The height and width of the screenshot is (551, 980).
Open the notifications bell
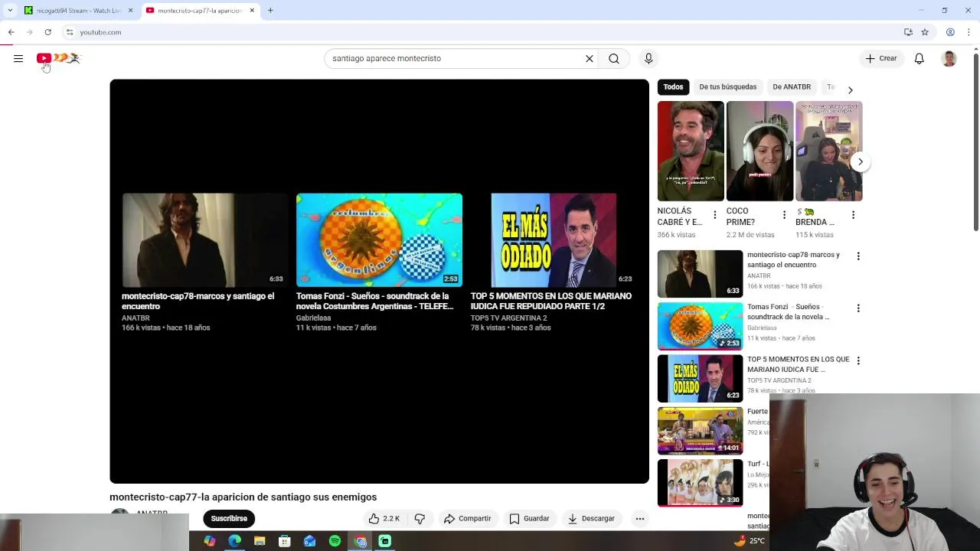920,58
